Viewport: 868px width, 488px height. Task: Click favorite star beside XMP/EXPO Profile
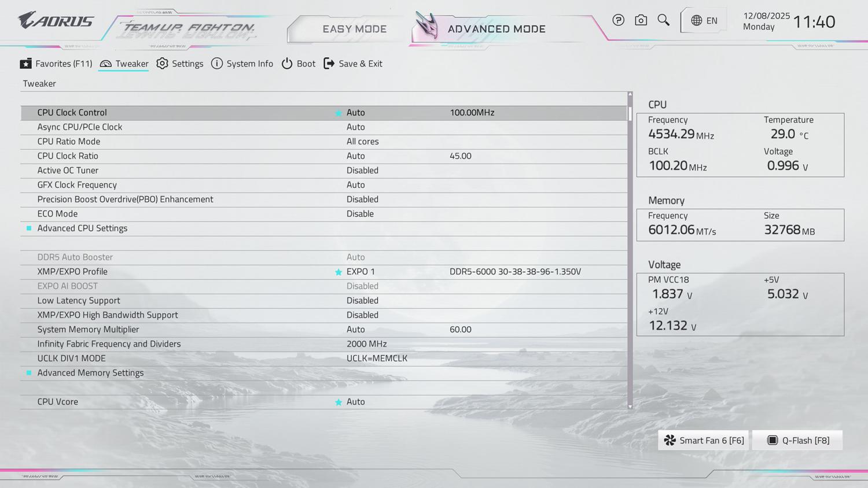pyautogui.click(x=339, y=272)
